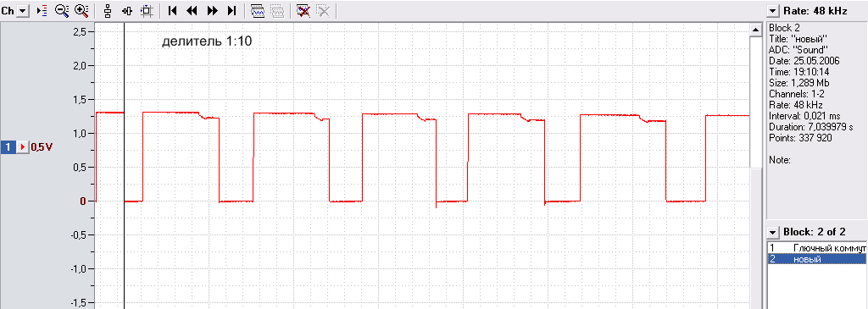Viewport: 868px width, 309px height.
Task: Click the red arrow button beside channel 1
Action: [23, 147]
